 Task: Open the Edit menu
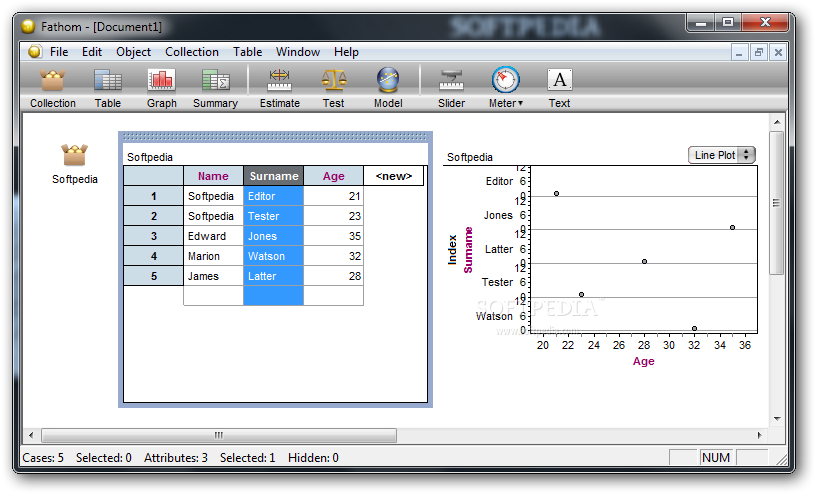[92, 52]
